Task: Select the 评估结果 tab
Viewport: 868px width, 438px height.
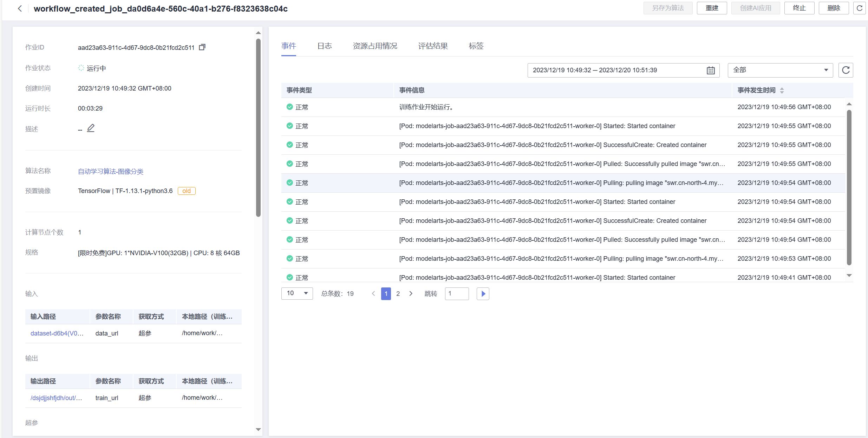Action: point(433,46)
